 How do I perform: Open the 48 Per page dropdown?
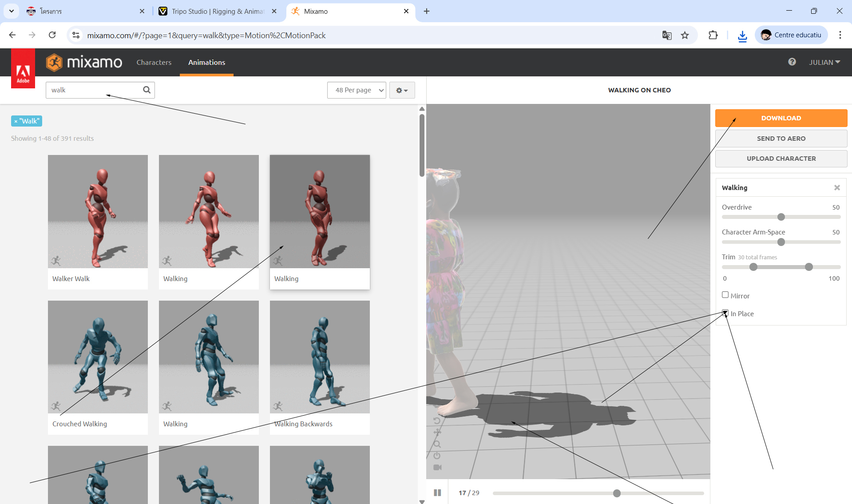(x=357, y=90)
